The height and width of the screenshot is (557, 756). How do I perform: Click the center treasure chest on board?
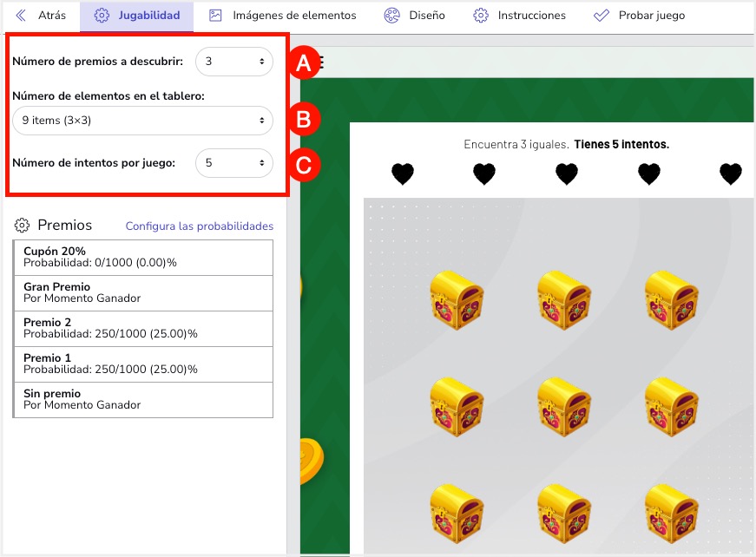click(x=564, y=407)
